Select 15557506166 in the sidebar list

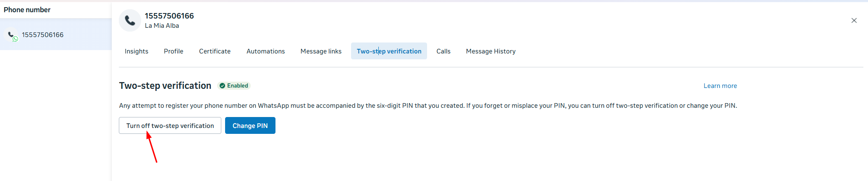(43, 35)
